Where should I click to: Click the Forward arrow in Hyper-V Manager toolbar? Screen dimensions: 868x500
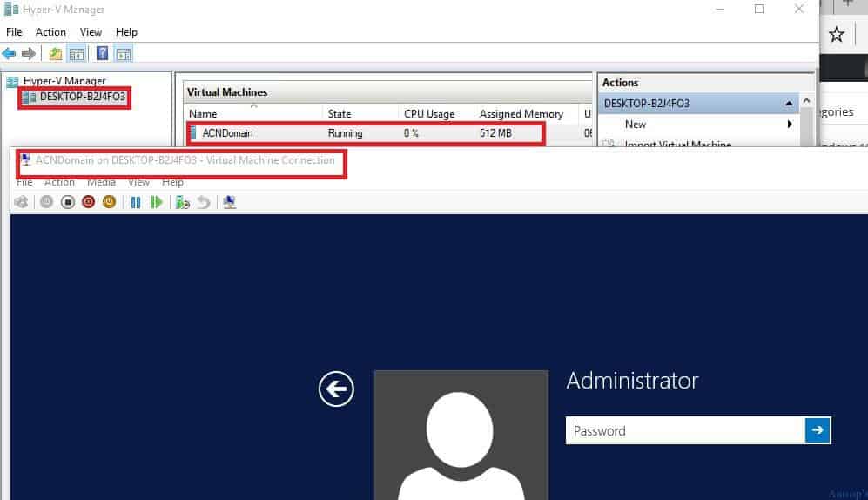click(28, 54)
